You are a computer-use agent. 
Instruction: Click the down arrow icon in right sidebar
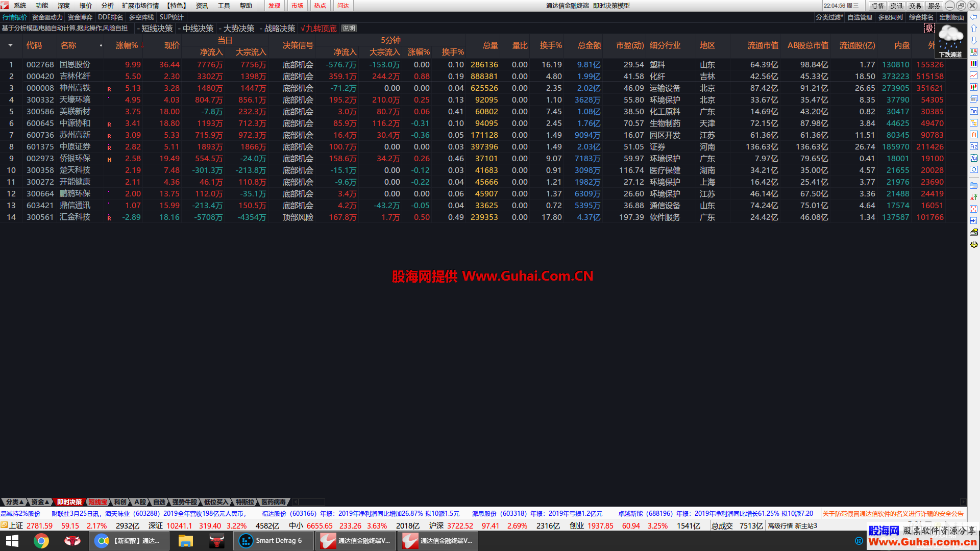[x=974, y=40]
